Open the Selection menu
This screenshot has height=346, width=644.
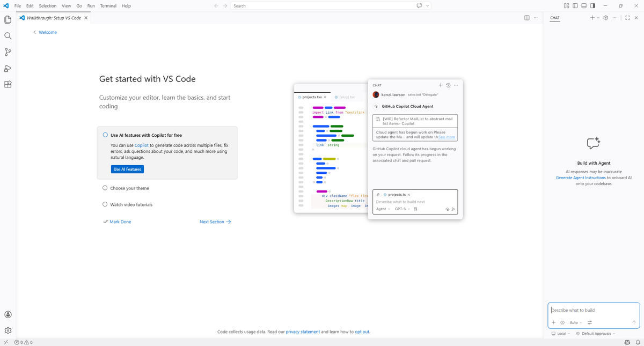(x=47, y=6)
